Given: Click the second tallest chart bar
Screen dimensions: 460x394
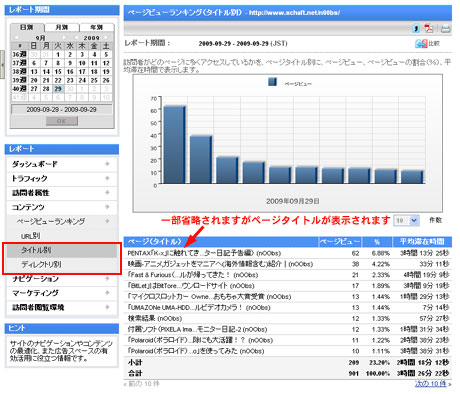Looking at the screenshot, I should [201, 159].
